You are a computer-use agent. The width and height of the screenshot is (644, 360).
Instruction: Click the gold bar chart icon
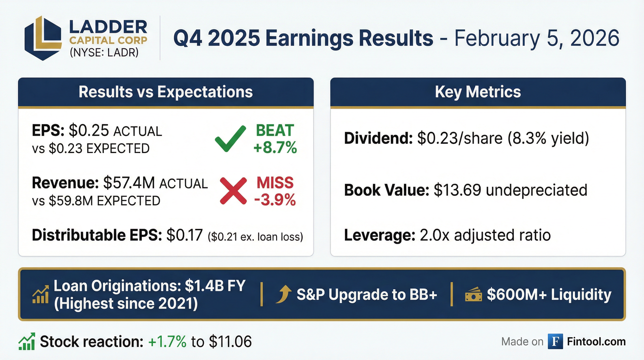(40, 294)
